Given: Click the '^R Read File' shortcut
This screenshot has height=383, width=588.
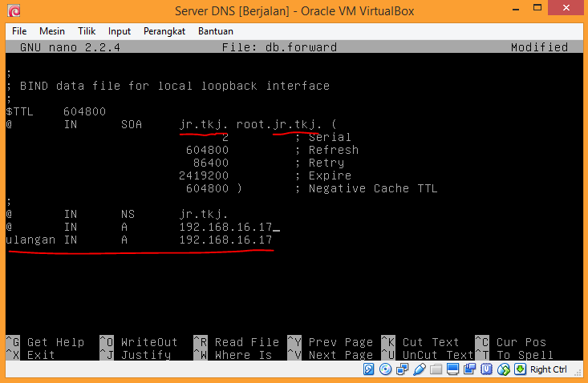Looking at the screenshot, I should (x=237, y=342).
